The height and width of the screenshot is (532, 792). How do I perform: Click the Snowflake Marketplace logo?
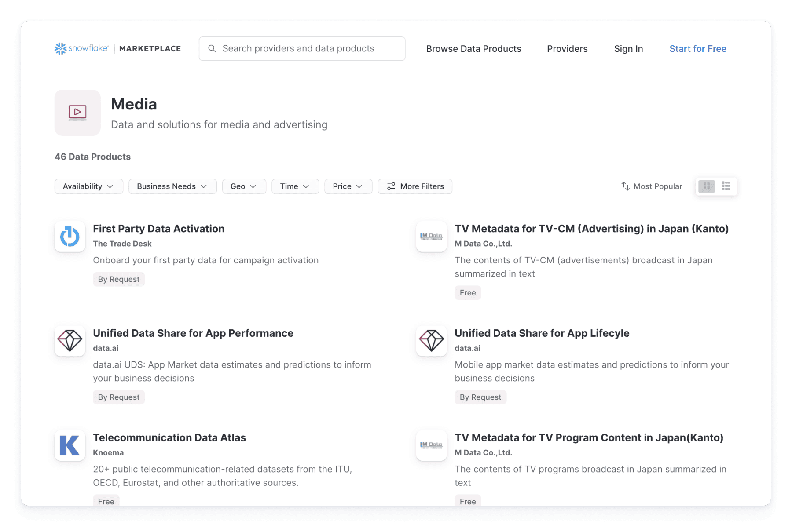coord(117,48)
